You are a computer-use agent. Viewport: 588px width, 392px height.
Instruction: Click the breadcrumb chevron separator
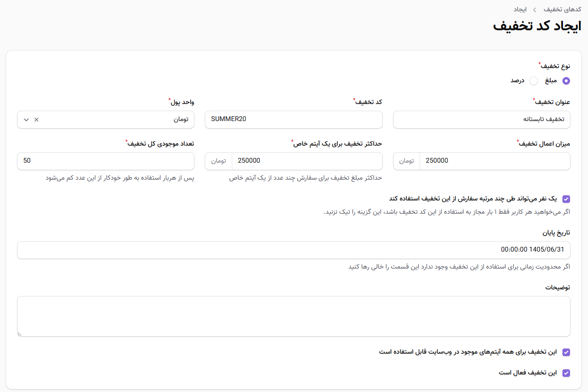[535, 9]
